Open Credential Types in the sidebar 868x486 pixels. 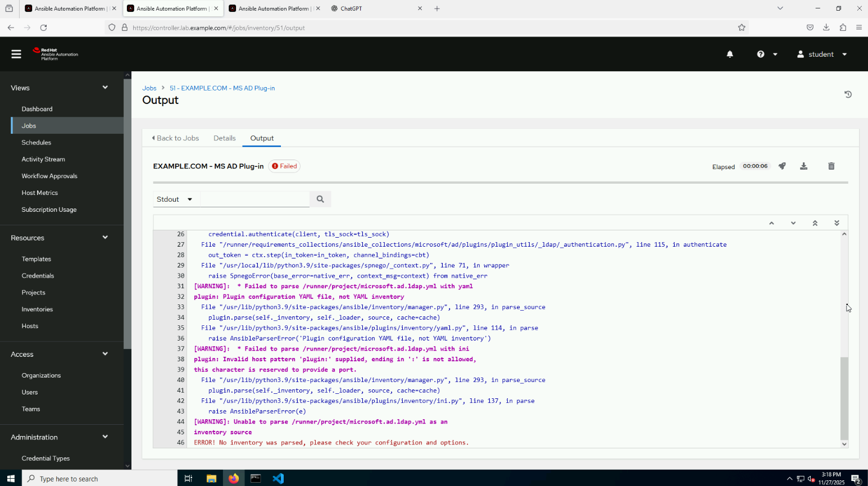point(46,458)
